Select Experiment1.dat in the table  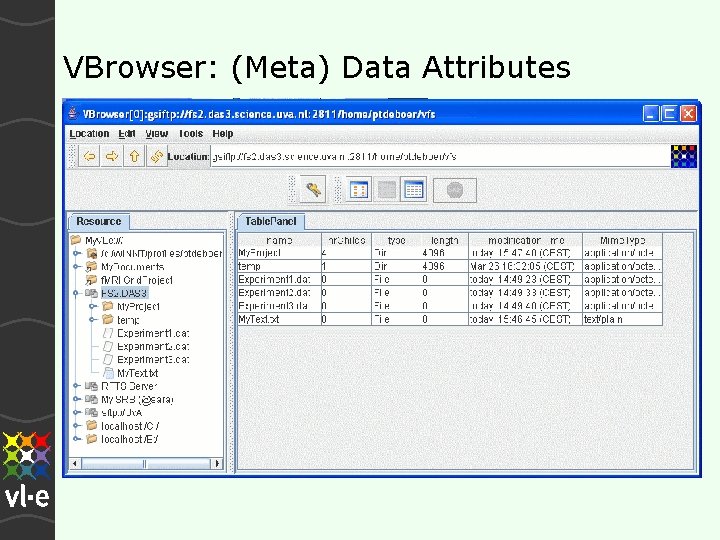(x=450, y=279)
